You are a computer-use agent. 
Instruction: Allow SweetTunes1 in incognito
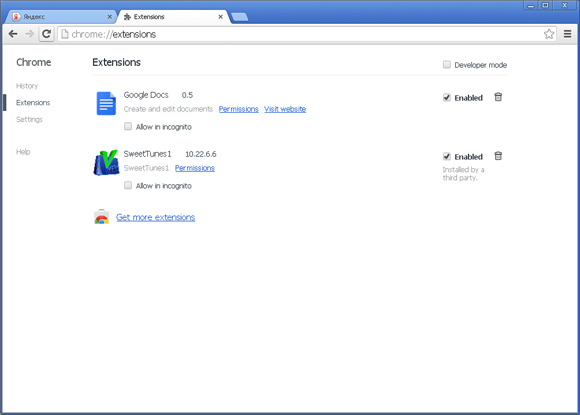(128, 185)
